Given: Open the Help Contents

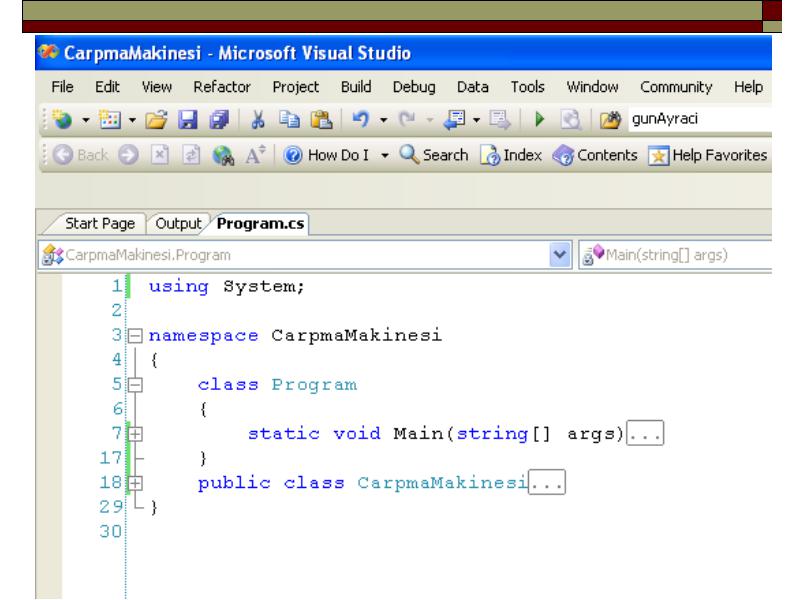Looking at the screenshot, I should (595, 155).
